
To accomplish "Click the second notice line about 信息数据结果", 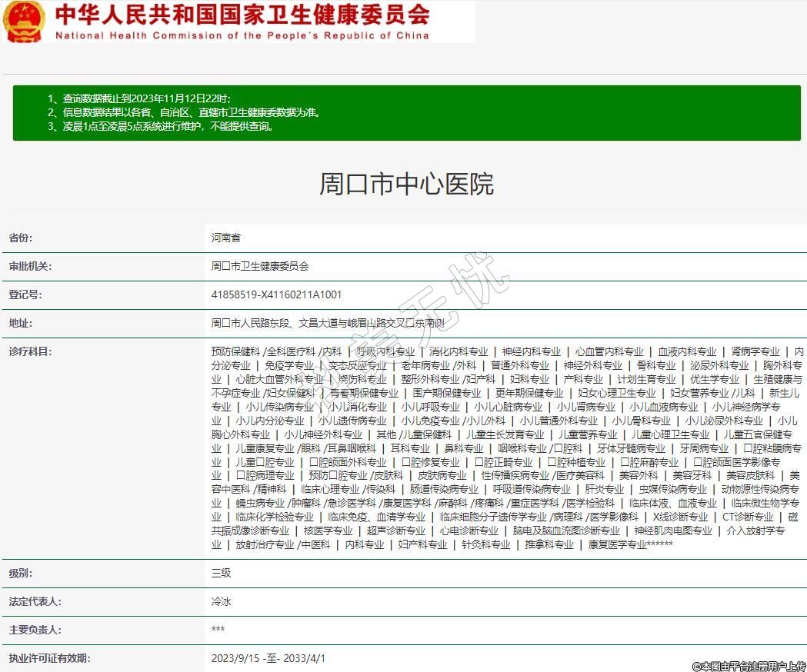I will (183, 112).
